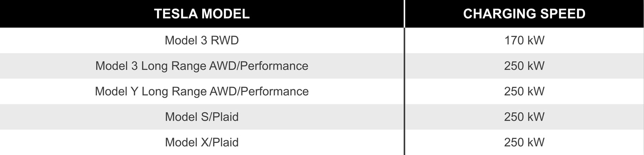Viewport: 644px width, 155px height.
Task: Click the RWD text in first row
Action: 225,40
